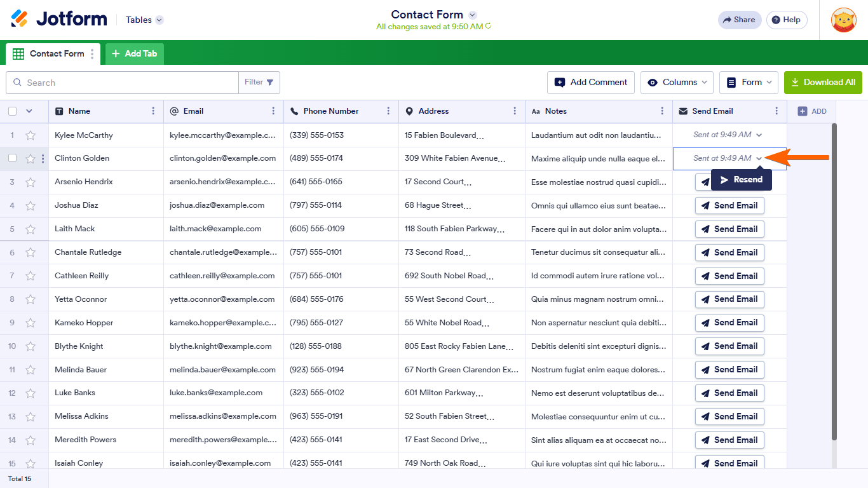Image resolution: width=868 pixels, height=488 pixels.
Task: Select address 17 Second Court
Action: click(462, 182)
